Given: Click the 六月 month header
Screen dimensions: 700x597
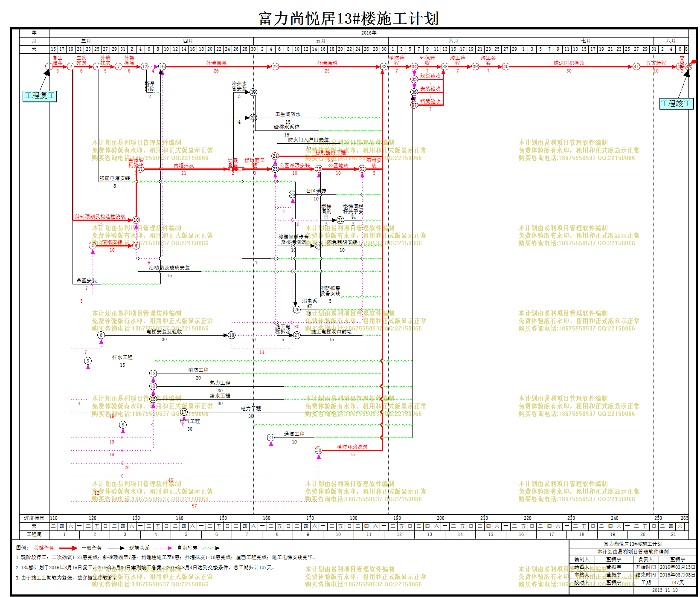Looking at the screenshot, I should click(x=453, y=41).
